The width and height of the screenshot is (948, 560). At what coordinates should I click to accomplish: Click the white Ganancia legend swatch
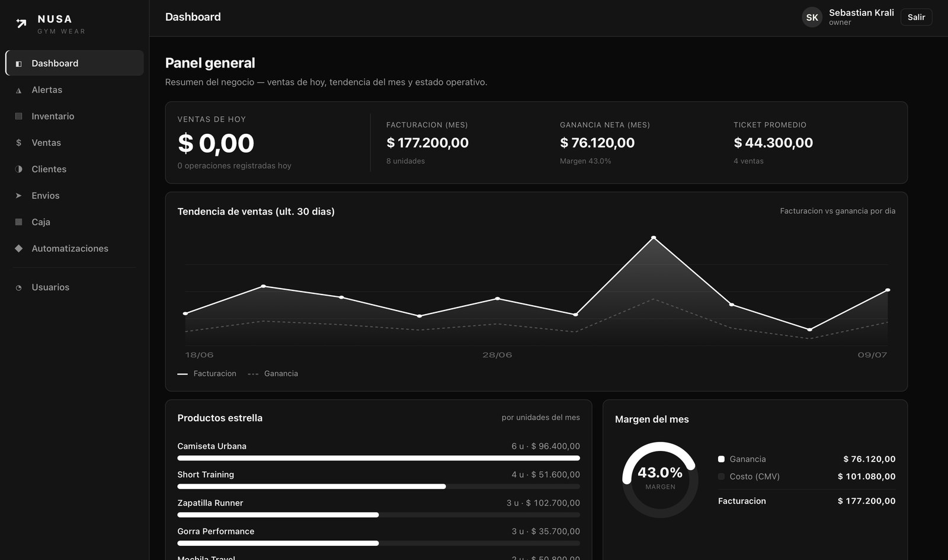point(721,459)
